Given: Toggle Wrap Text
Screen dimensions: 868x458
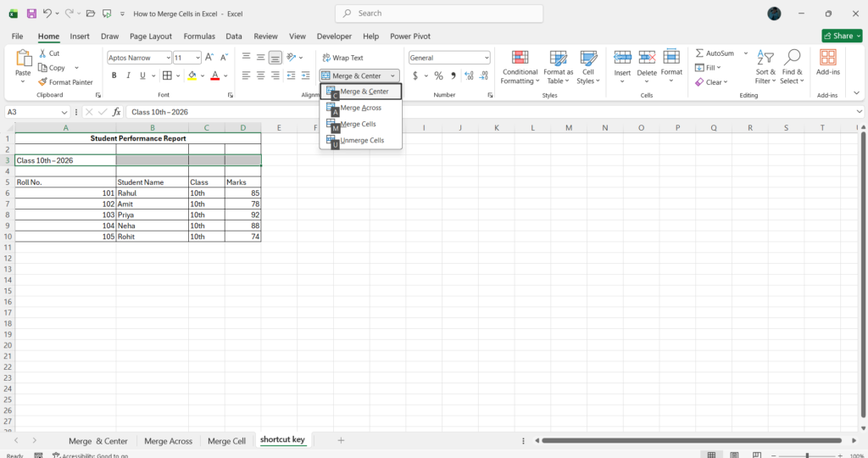Looking at the screenshot, I should tap(342, 58).
